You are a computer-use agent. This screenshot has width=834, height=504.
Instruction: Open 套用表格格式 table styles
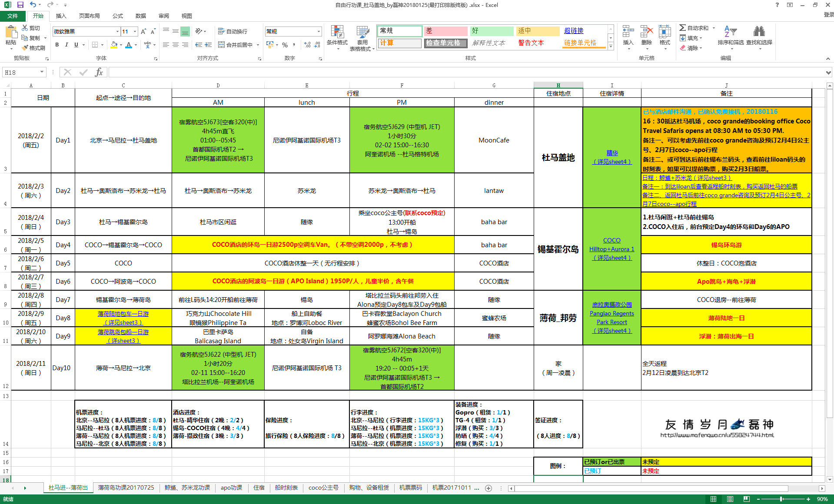click(x=362, y=38)
